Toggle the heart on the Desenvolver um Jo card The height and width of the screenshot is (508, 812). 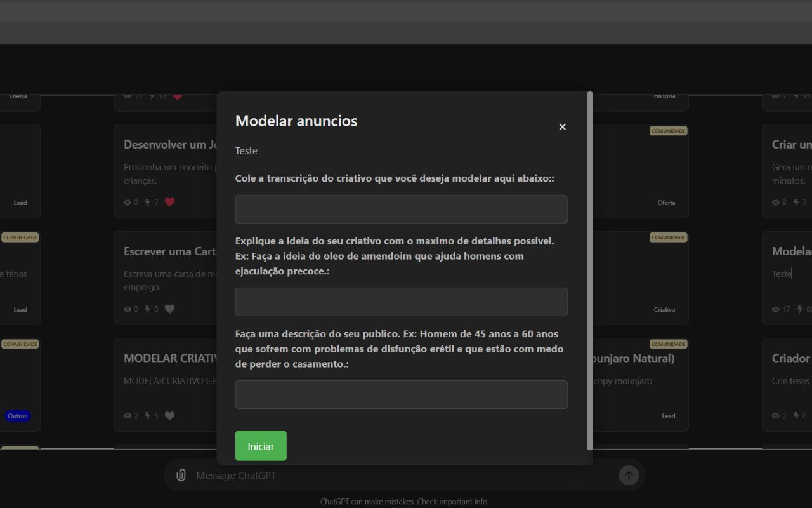[x=169, y=203]
